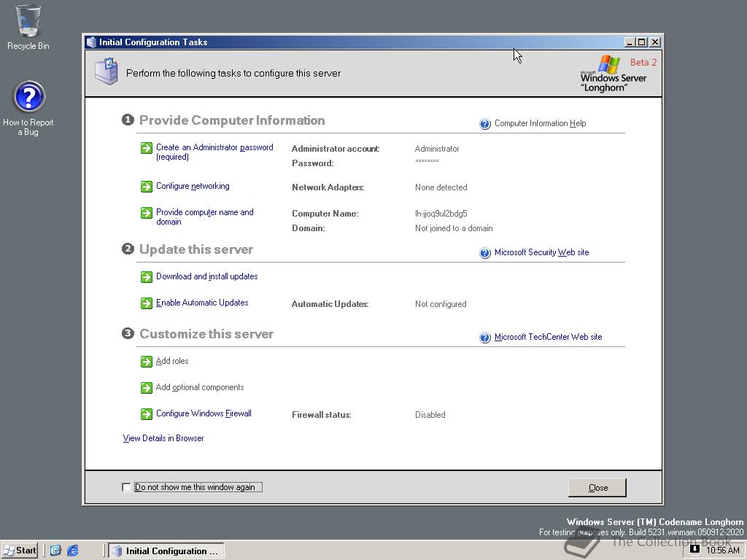The image size is (747, 560).
Task: Click the taskbar clock showing 10:56 AM
Action: point(722,551)
